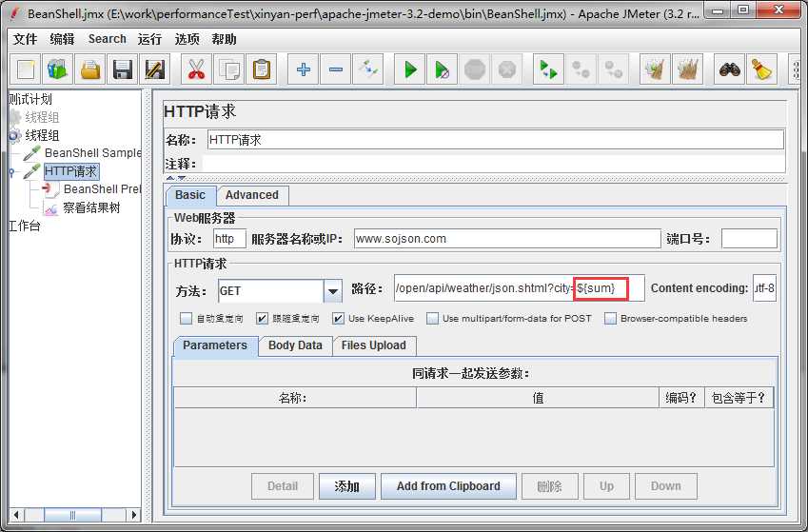The image size is (808, 532).
Task: Click the greyed Shutdown test icon
Action: (x=507, y=69)
